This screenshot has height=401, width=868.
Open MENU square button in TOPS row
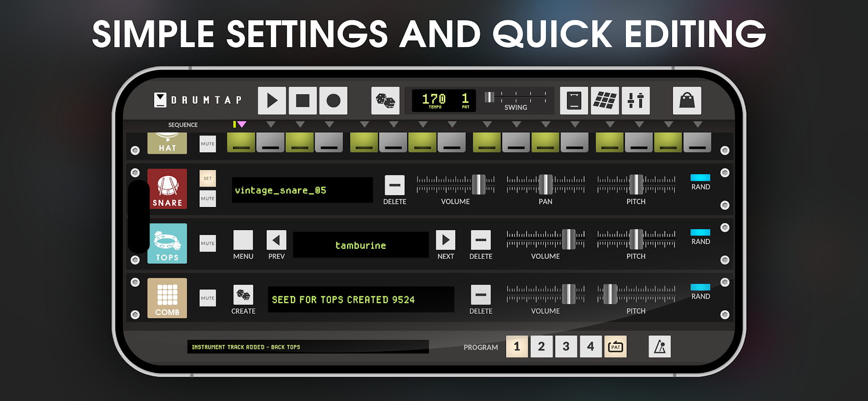point(243,240)
